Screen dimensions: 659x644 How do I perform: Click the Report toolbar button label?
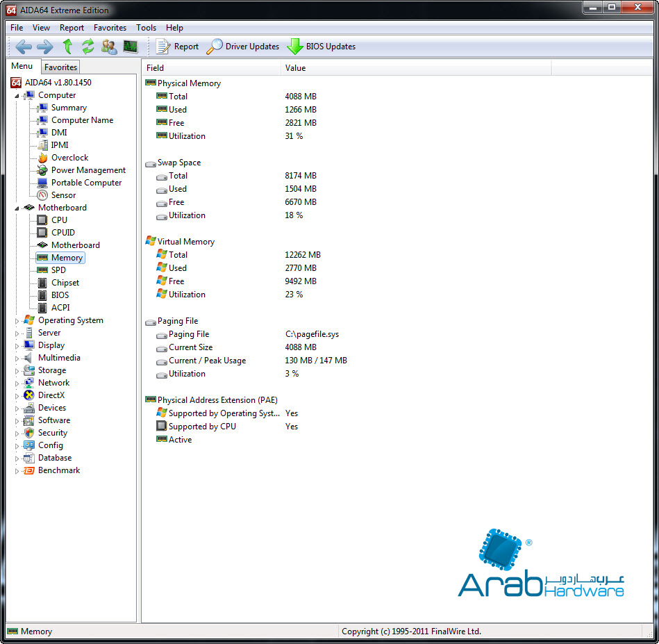pyautogui.click(x=186, y=47)
